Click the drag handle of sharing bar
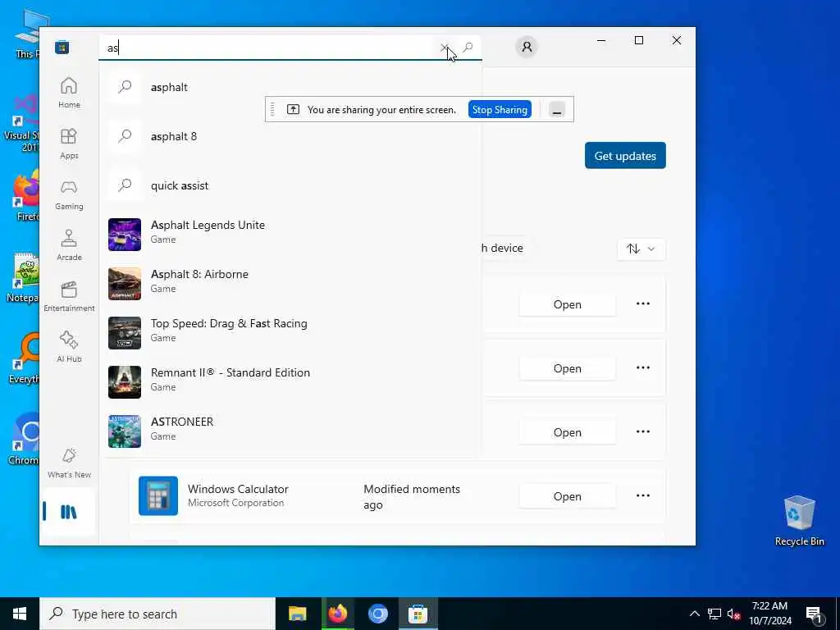 pyautogui.click(x=272, y=109)
